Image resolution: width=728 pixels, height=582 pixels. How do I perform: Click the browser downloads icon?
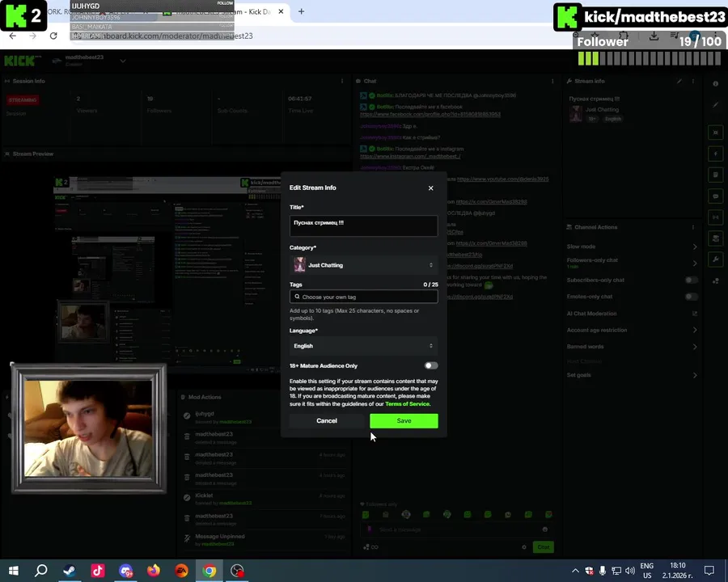click(x=654, y=36)
